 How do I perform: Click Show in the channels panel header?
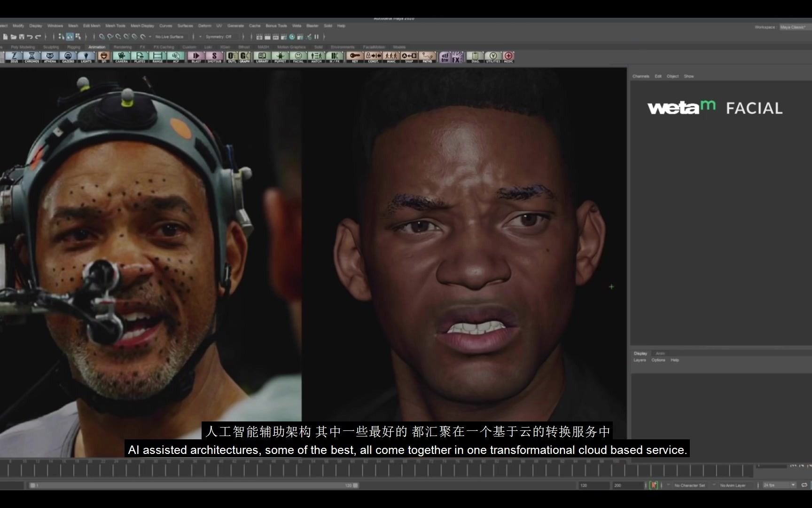[x=689, y=76]
